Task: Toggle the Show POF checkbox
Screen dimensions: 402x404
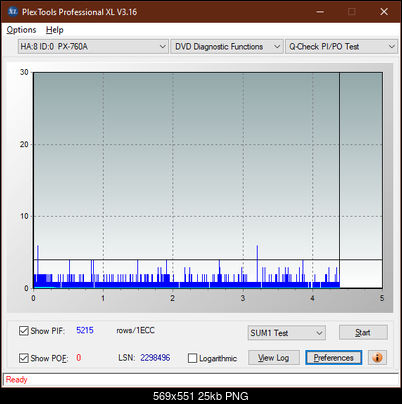Action: pyautogui.click(x=24, y=358)
